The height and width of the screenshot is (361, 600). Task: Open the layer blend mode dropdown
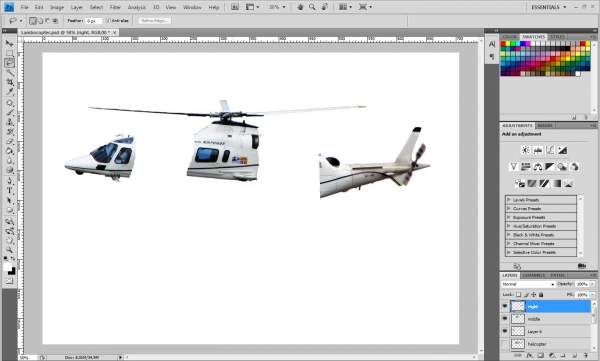(528, 284)
